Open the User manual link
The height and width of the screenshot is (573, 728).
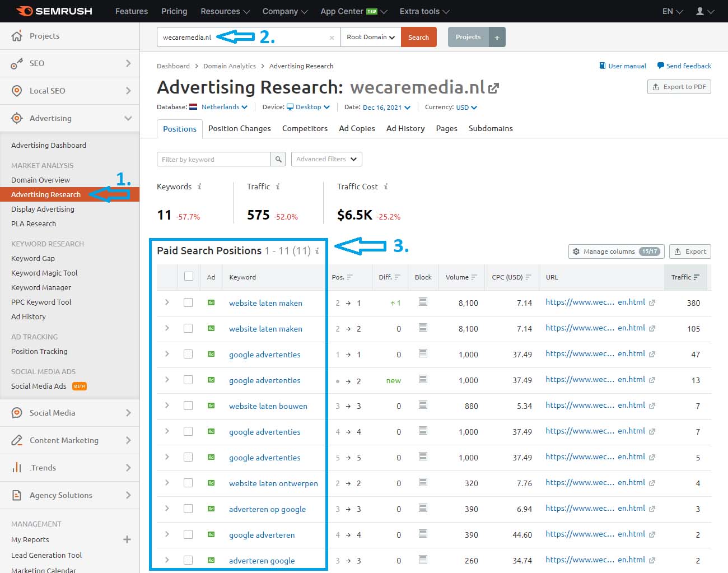click(x=623, y=66)
